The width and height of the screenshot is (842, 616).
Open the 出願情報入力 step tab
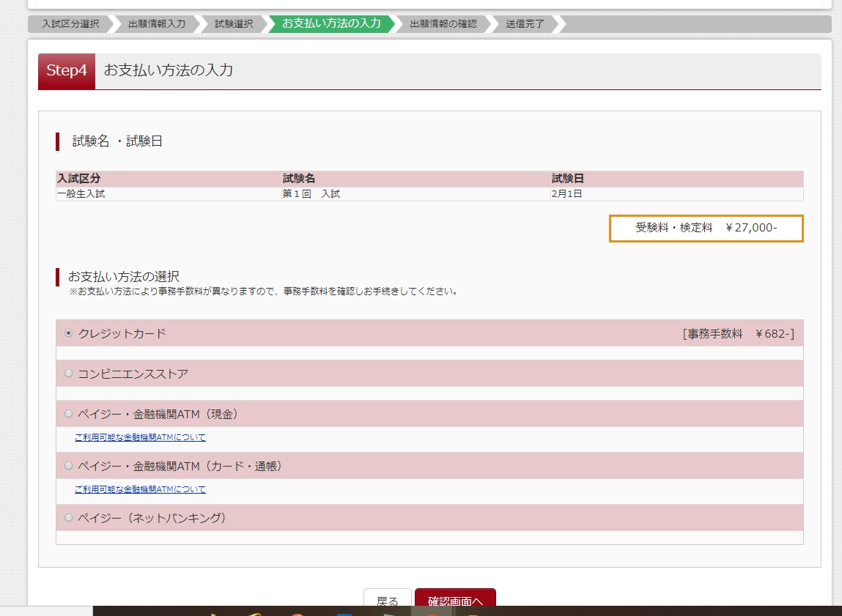[157, 24]
